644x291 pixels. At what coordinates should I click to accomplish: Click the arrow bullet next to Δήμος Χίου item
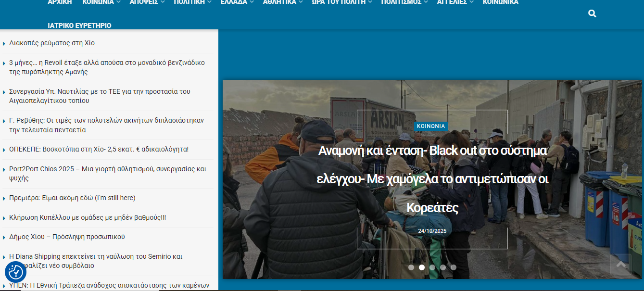point(4,237)
